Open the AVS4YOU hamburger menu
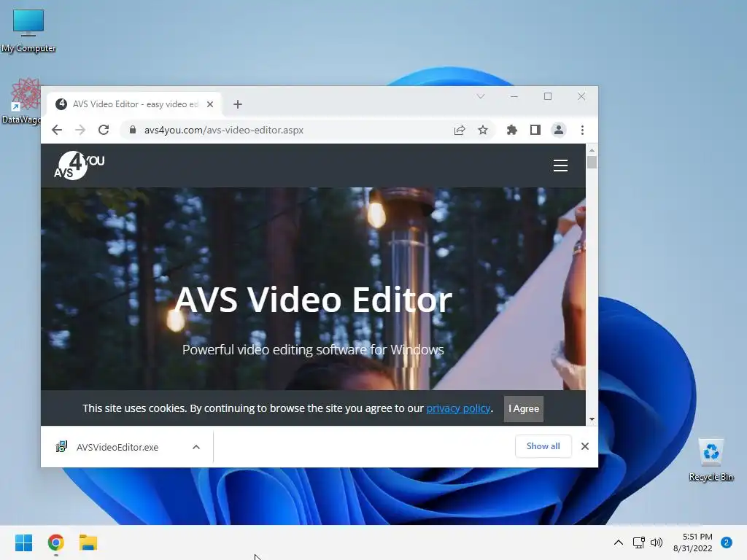The image size is (747, 560). (x=560, y=166)
